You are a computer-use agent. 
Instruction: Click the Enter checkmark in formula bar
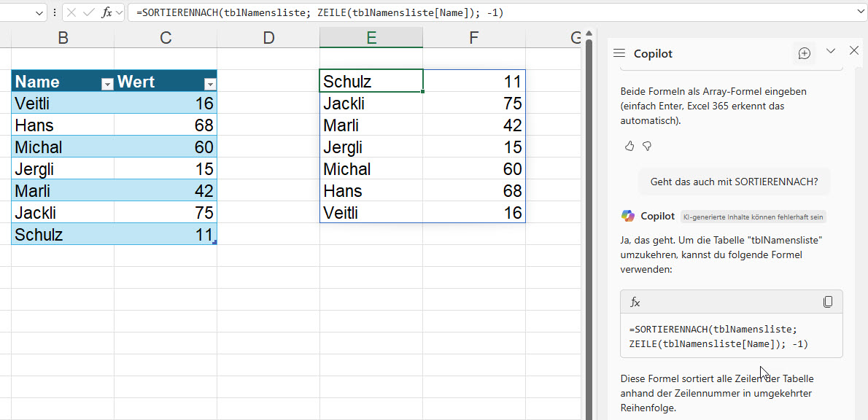[x=89, y=12]
